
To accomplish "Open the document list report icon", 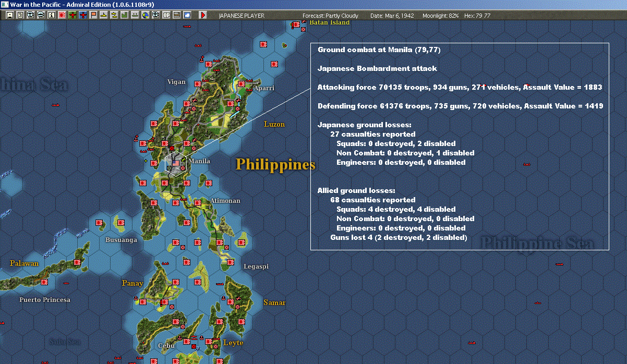I will [20, 15].
